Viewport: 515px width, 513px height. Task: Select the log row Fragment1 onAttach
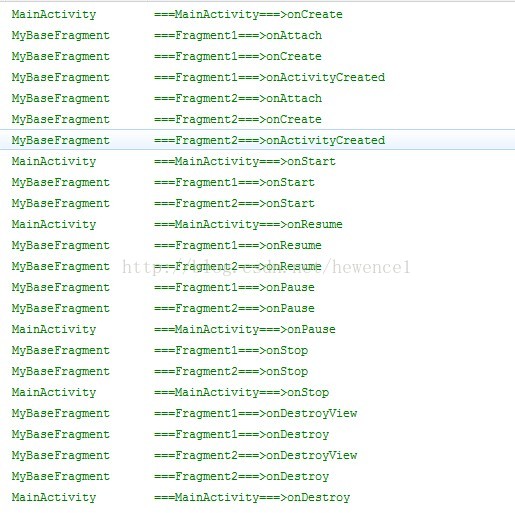tap(257, 35)
